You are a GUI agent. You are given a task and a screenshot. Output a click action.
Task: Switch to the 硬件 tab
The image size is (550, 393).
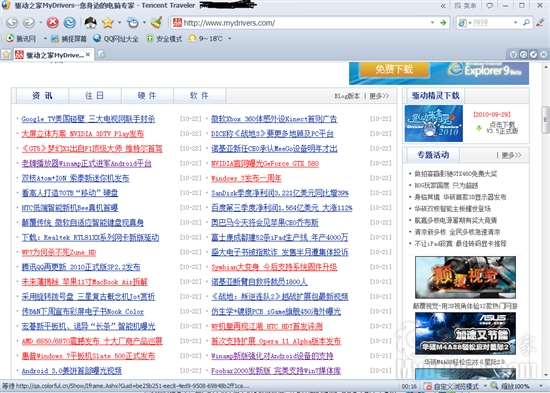pos(147,95)
